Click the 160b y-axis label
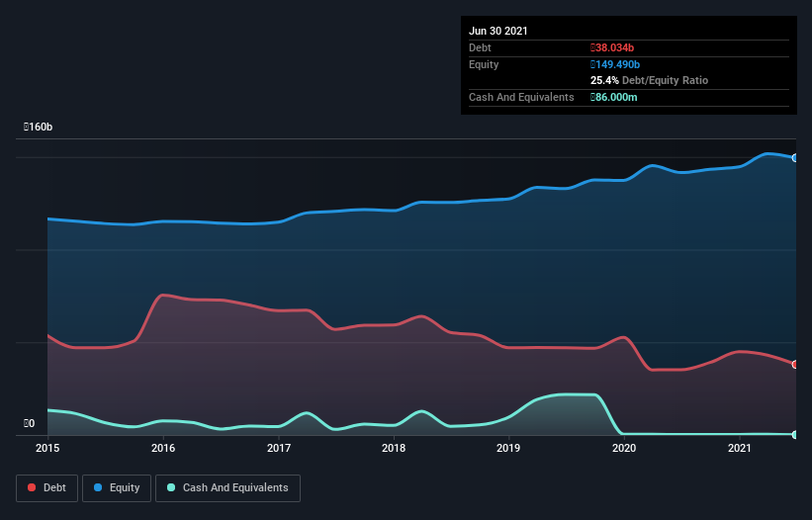 38,127
